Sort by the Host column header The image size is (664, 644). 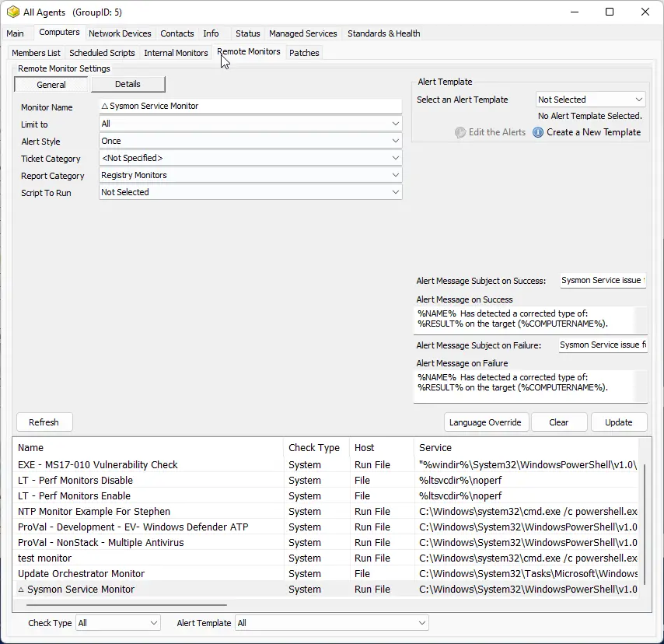[382, 448]
